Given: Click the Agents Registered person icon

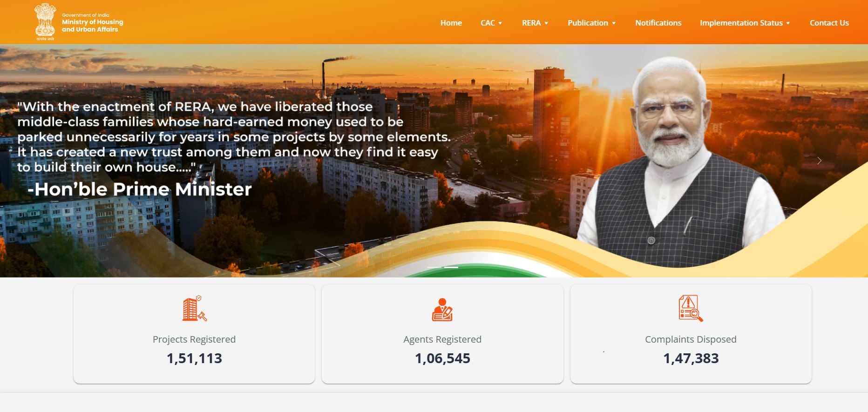Looking at the screenshot, I should [x=442, y=310].
